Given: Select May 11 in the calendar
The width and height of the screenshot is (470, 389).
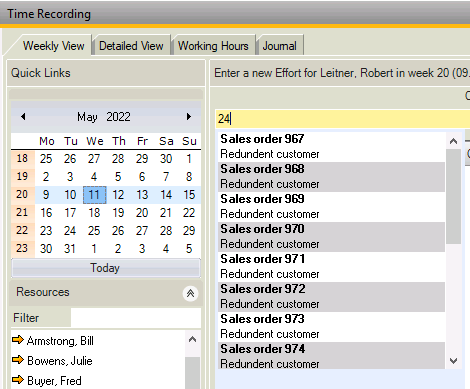Looking at the screenshot, I should click(x=94, y=195).
